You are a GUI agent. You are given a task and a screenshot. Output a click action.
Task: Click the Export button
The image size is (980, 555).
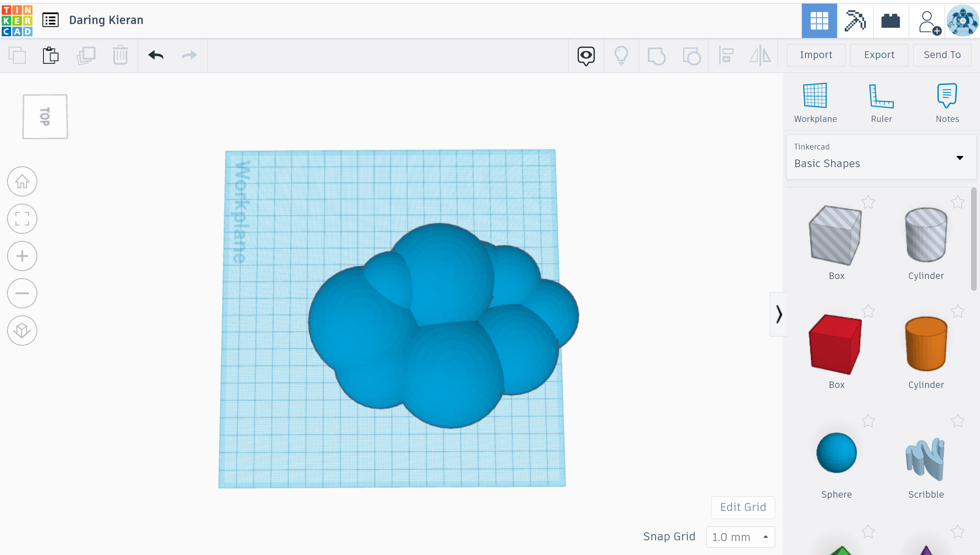coord(879,55)
